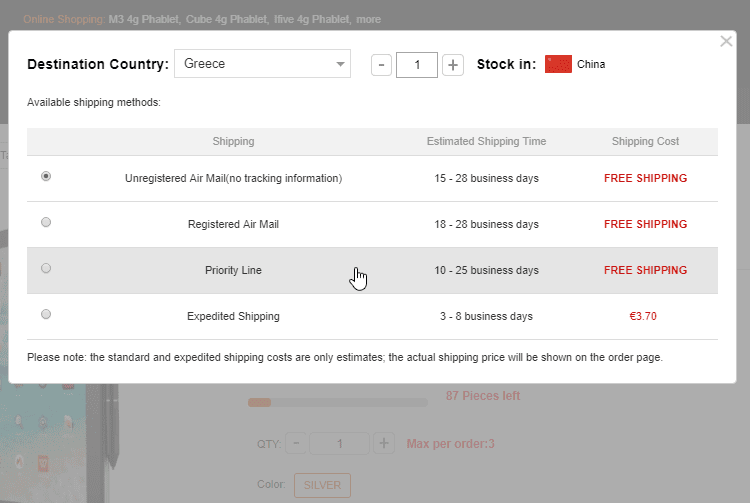Select the SILVER color option
750x503 pixels.
[322, 486]
